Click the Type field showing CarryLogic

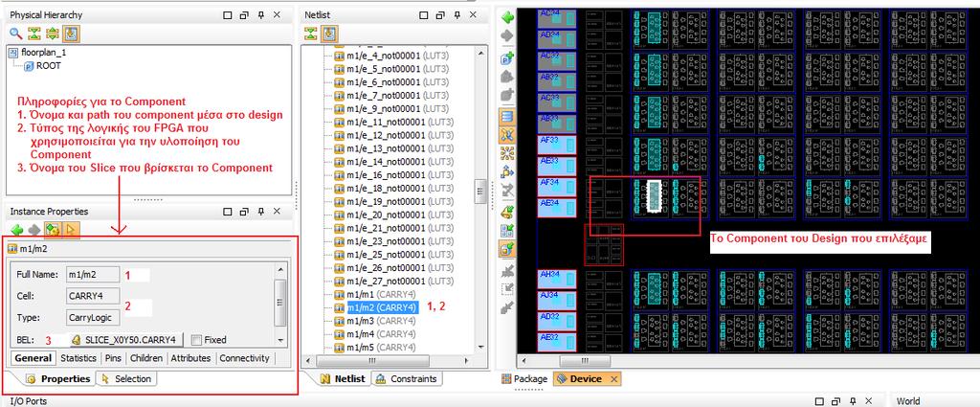[x=93, y=317]
